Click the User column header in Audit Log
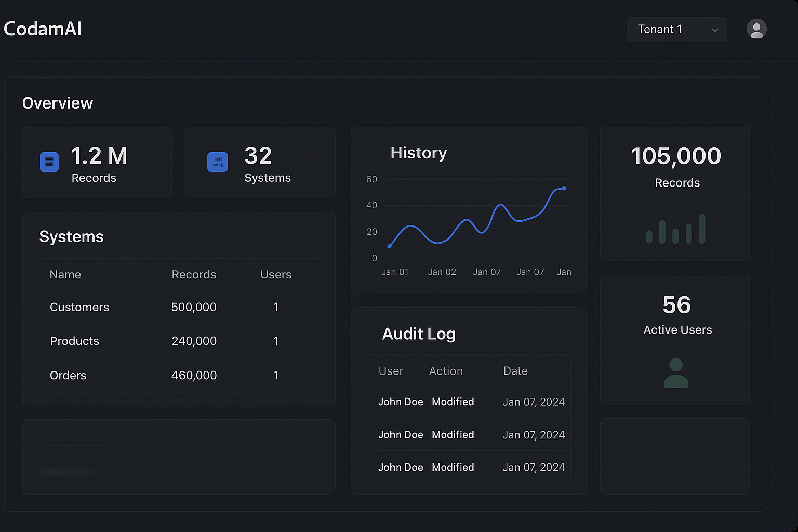The height and width of the screenshot is (532, 798). pyautogui.click(x=391, y=371)
